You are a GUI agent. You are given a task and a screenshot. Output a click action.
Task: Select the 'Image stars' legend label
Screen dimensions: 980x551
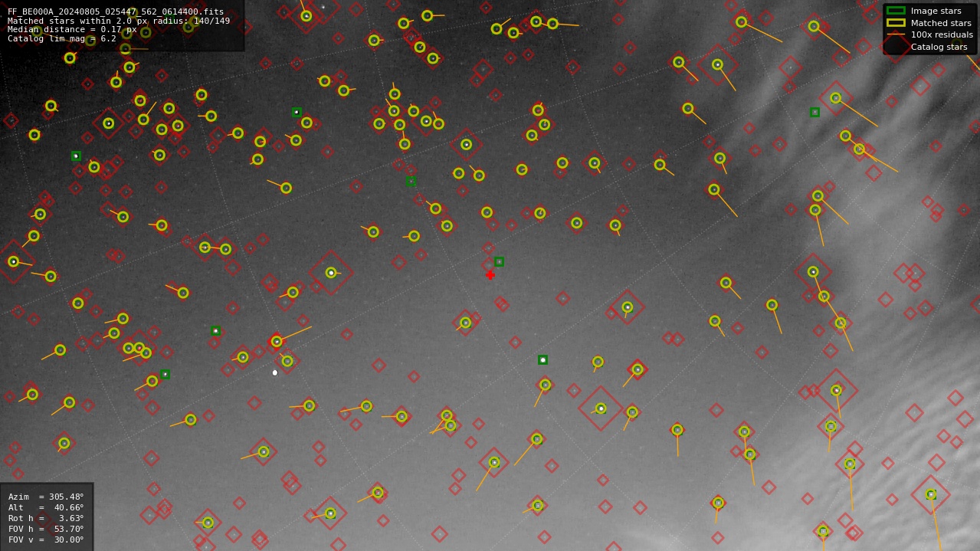coord(936,11)
